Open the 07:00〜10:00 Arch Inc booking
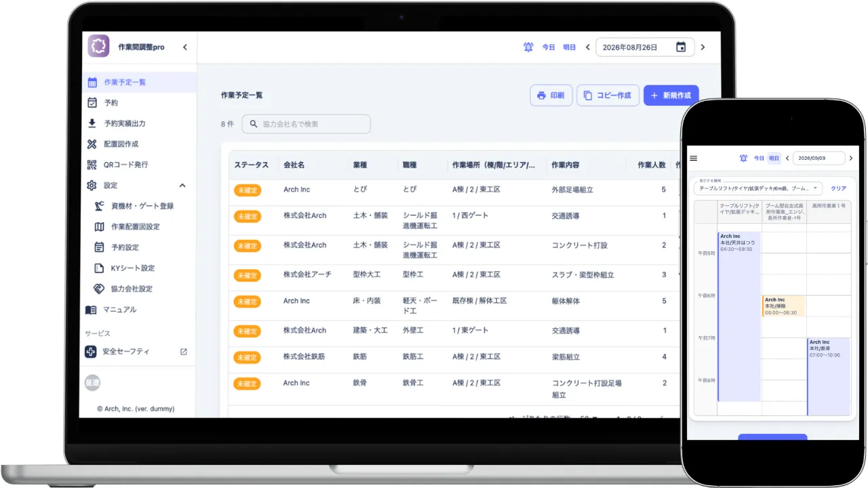The width and height of the screenshot is (868, 488). [829, 376]
